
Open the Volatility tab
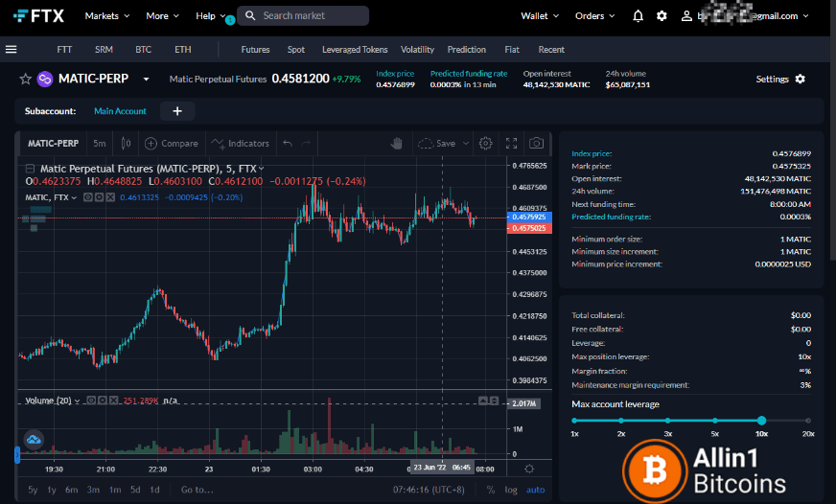417,50
